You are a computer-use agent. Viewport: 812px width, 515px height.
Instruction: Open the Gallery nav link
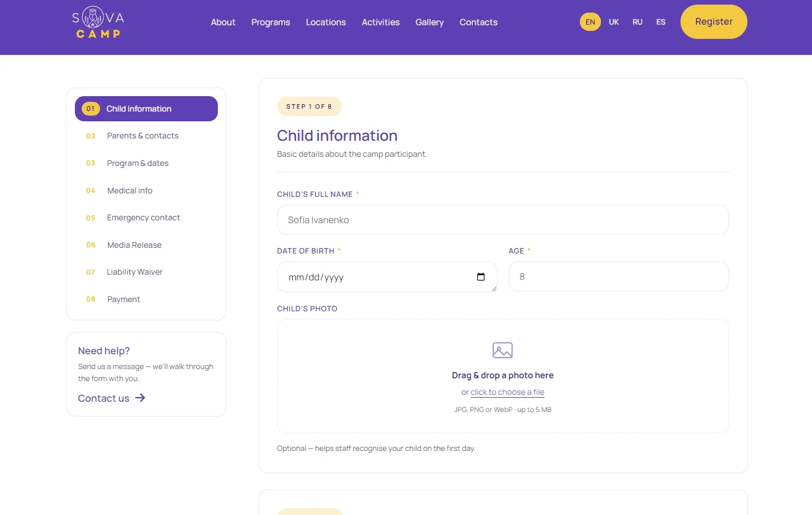pyautogui.click(x=429, y=22)
